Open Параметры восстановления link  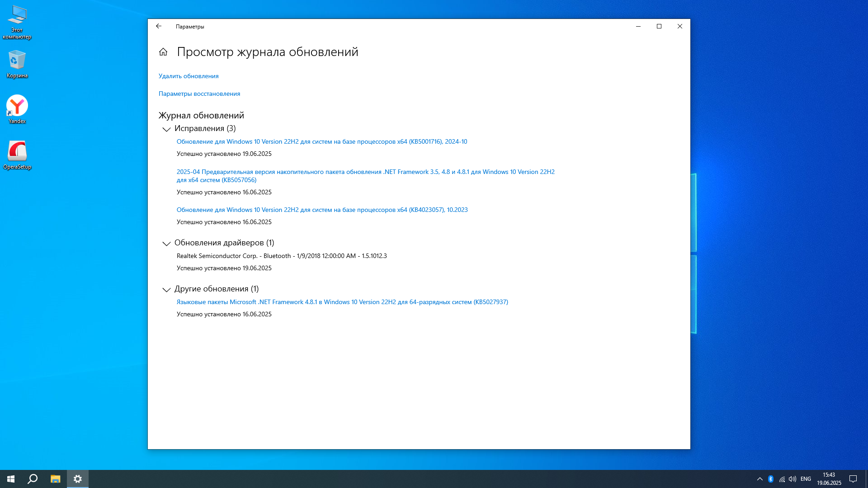click(x=199, y=94)
